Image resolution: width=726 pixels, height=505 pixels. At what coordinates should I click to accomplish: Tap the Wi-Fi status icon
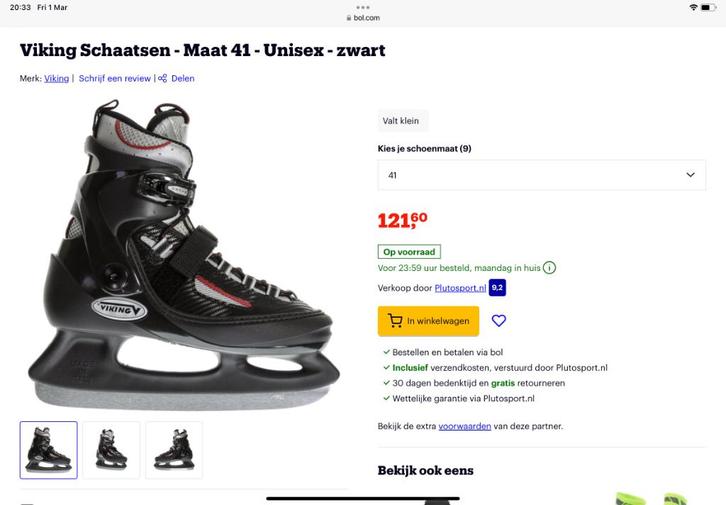pos(693,7)
